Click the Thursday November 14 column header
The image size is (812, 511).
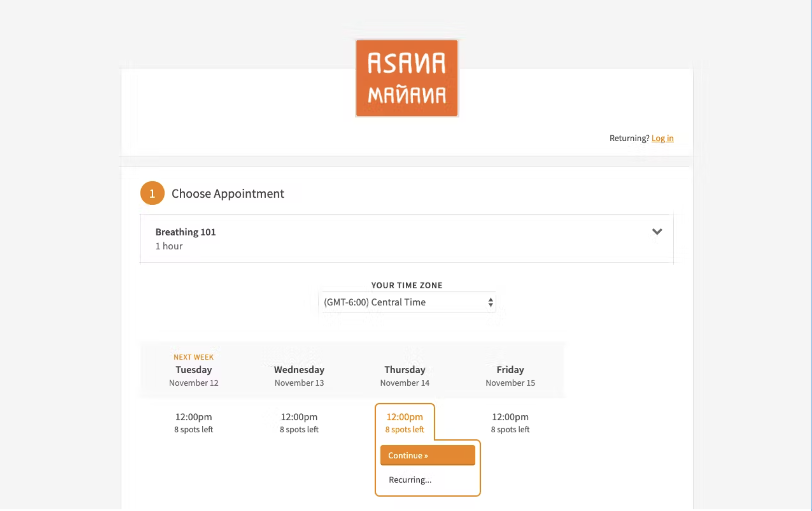404,375
